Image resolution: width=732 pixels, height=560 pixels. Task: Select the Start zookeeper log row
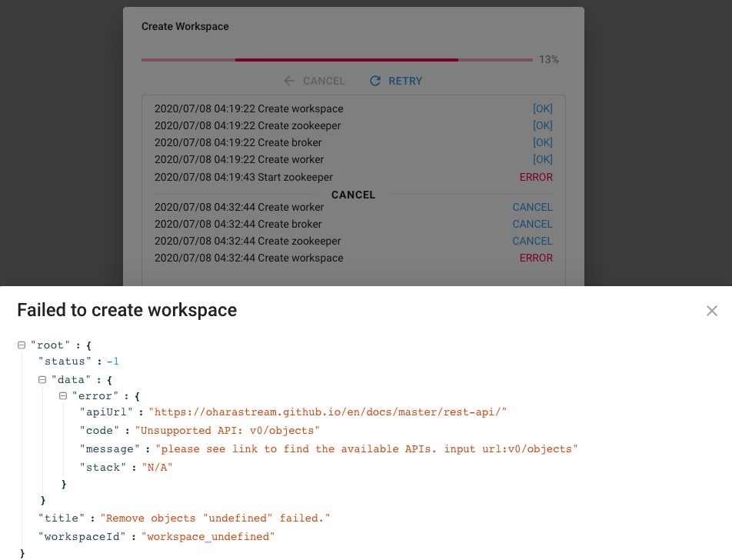354,177
